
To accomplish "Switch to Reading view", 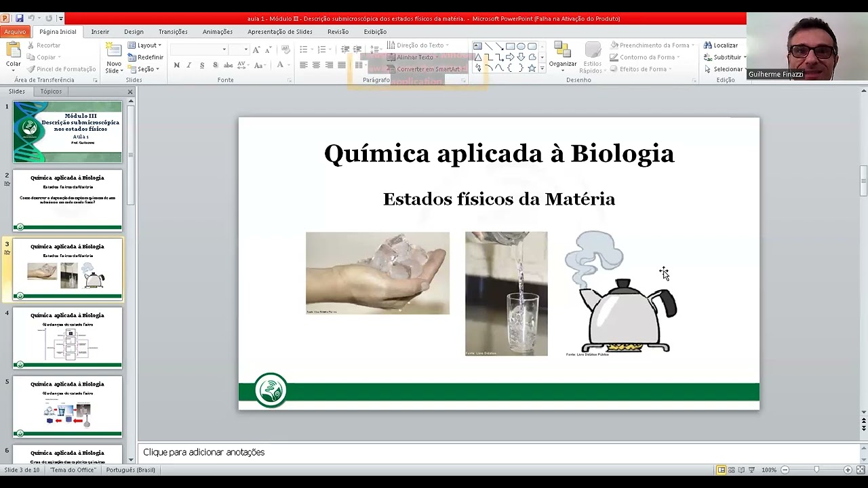I will [741, 470].
